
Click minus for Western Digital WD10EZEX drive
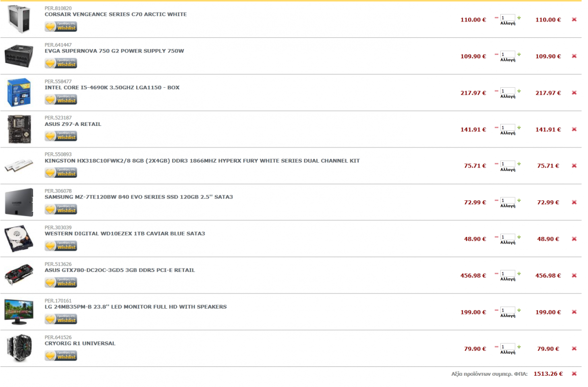point(496,237)
